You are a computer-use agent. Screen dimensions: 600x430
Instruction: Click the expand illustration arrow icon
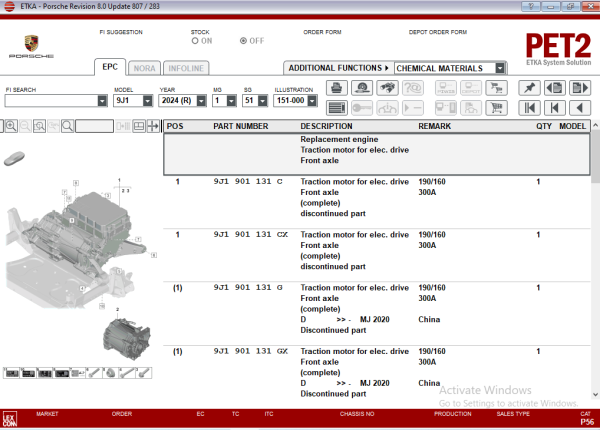click(153, 126)
